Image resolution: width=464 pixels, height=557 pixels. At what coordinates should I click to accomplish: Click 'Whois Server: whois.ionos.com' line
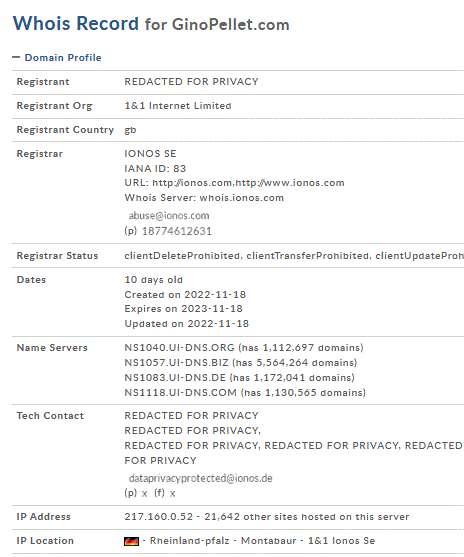(204, 198)
